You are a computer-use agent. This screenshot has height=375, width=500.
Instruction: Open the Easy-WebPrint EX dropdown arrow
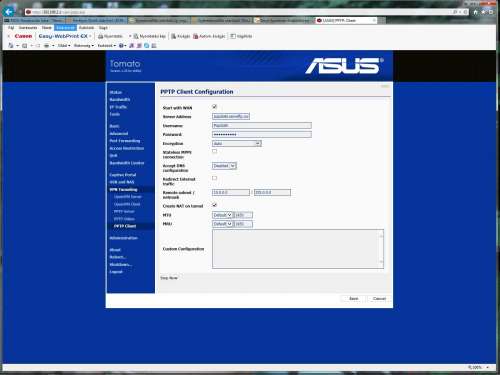(90, 36)
